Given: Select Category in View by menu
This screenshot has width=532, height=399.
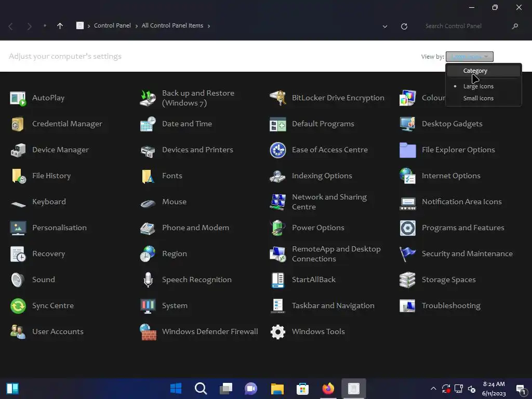Looking at the screenshot, I should click(x=484, y=71).
